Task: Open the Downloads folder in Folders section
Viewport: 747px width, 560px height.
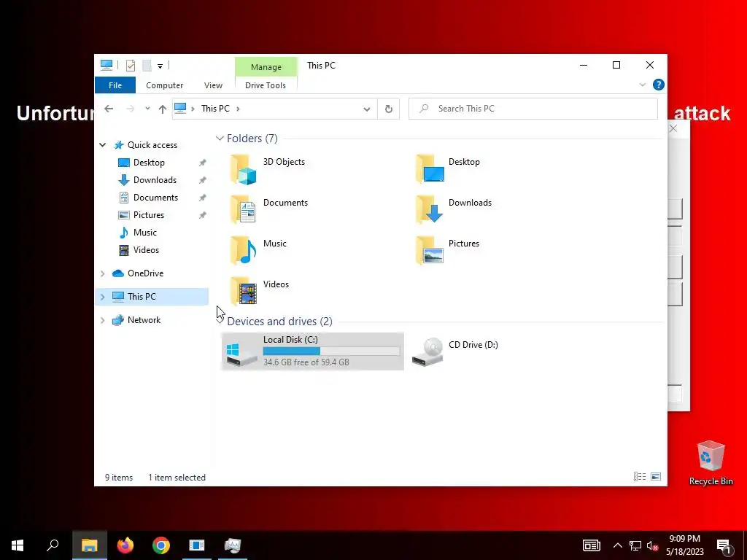Action: [429, 209]
